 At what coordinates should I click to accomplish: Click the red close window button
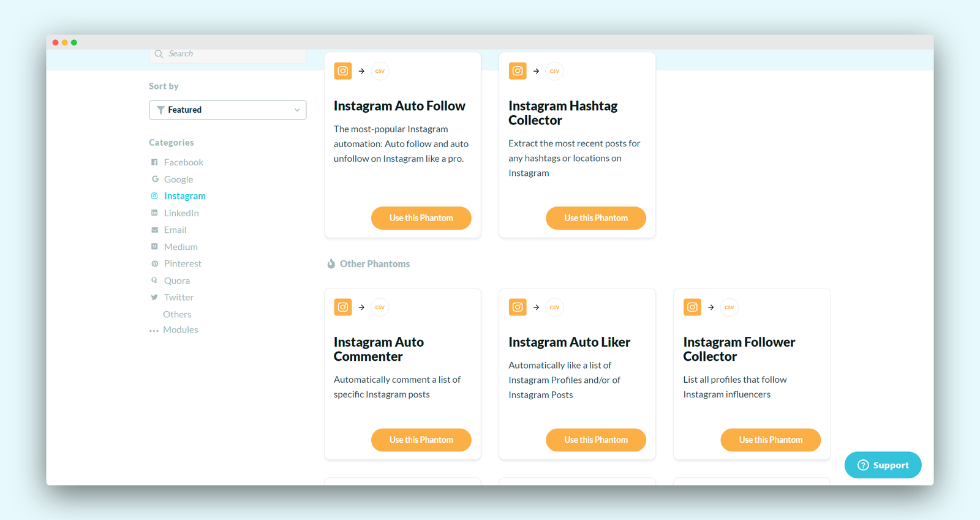[56, 43]
